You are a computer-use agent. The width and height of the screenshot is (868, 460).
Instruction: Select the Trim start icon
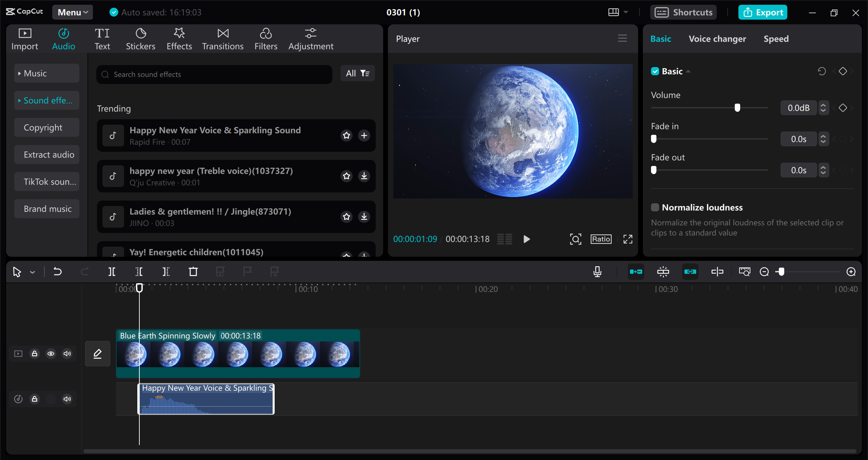(139, 272)
